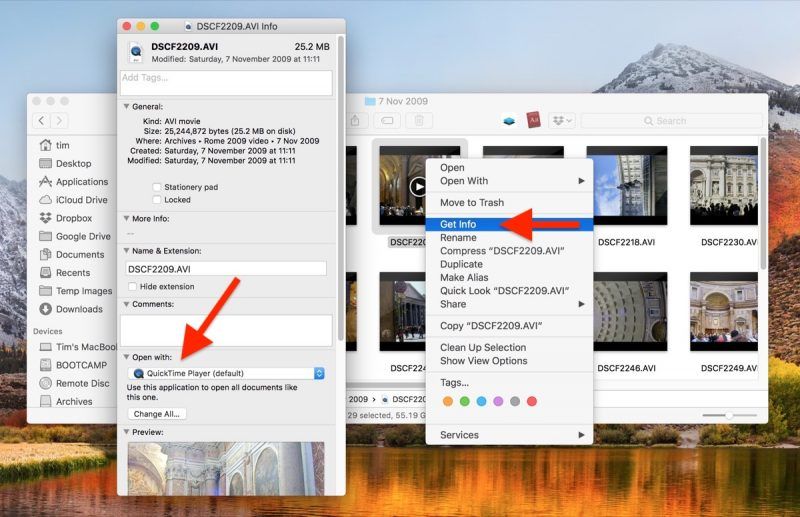Click the Finder back arrow button
Image resolution: width=800 pixels, height=517 pixels.
tap(42, 120)
